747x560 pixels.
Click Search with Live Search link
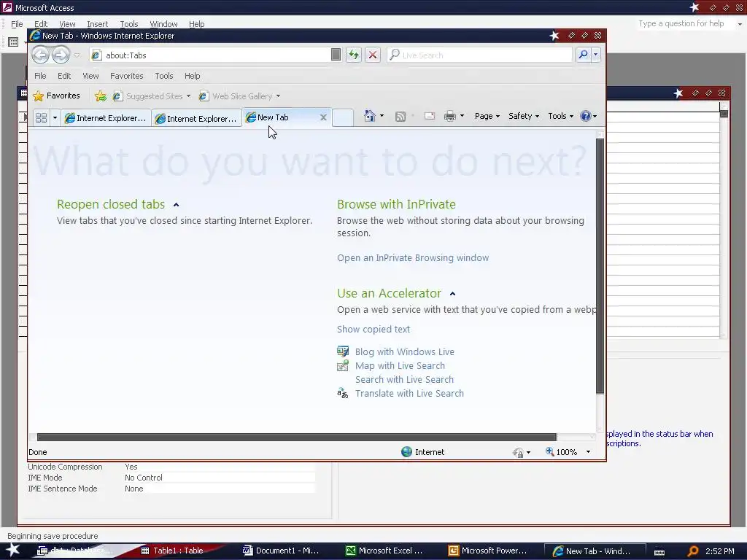point(404,379)
